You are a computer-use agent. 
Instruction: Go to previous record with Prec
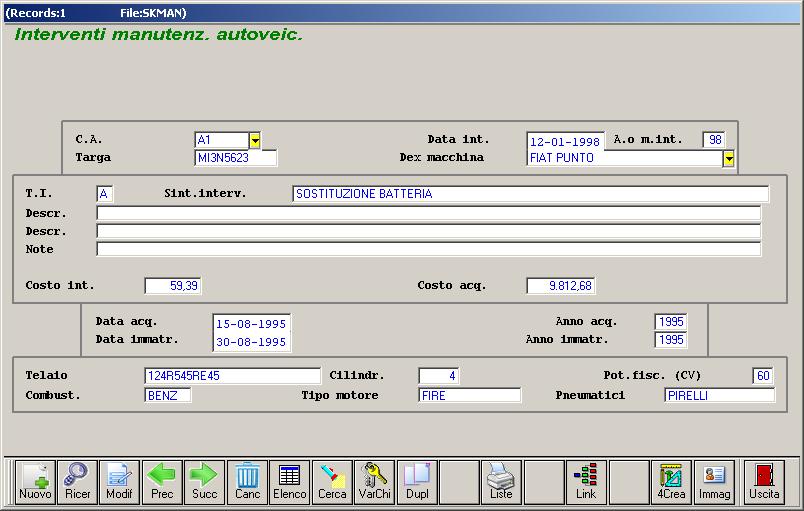[162, 482]
